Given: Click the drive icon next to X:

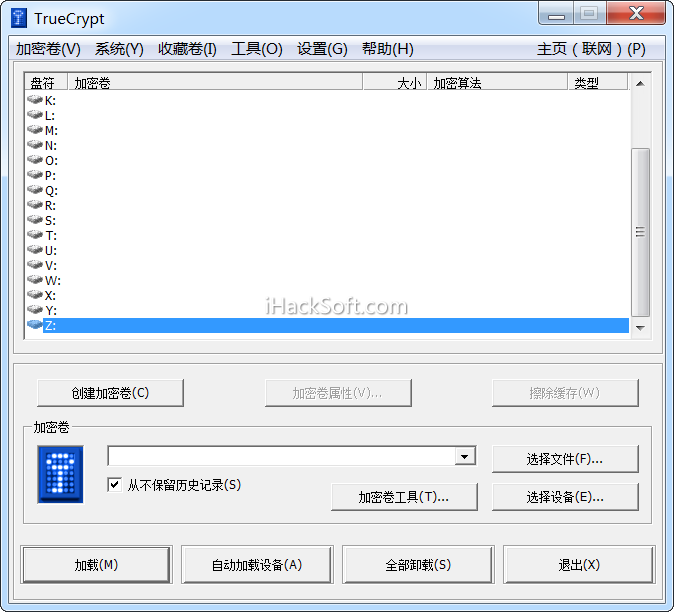Looking at the screenshot, I should [x=34, y=295].
